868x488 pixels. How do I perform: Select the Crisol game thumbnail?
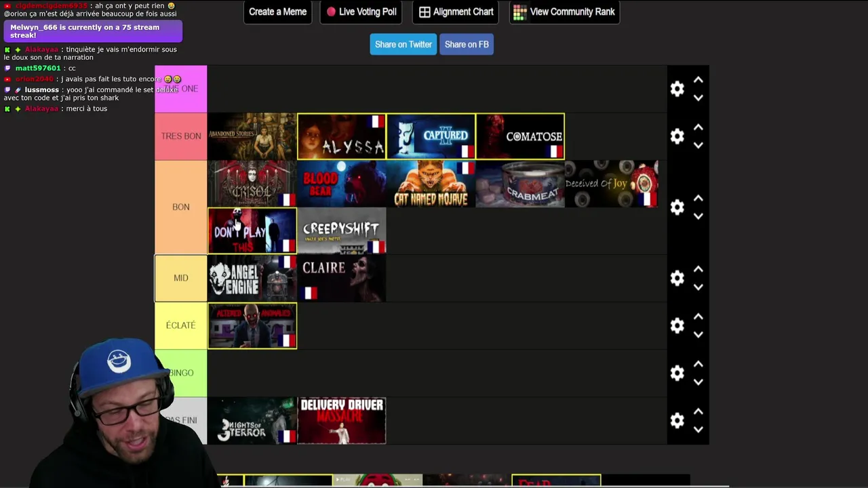[x=252, y=184]
